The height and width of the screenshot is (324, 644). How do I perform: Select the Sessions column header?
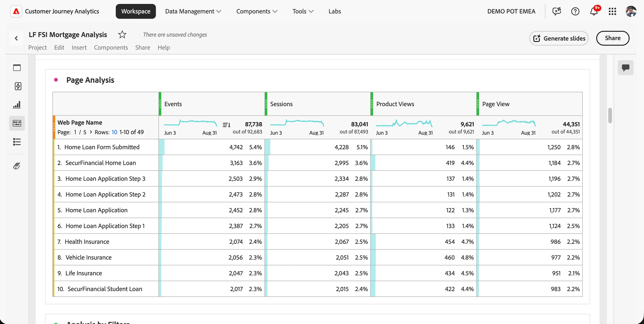318,104
